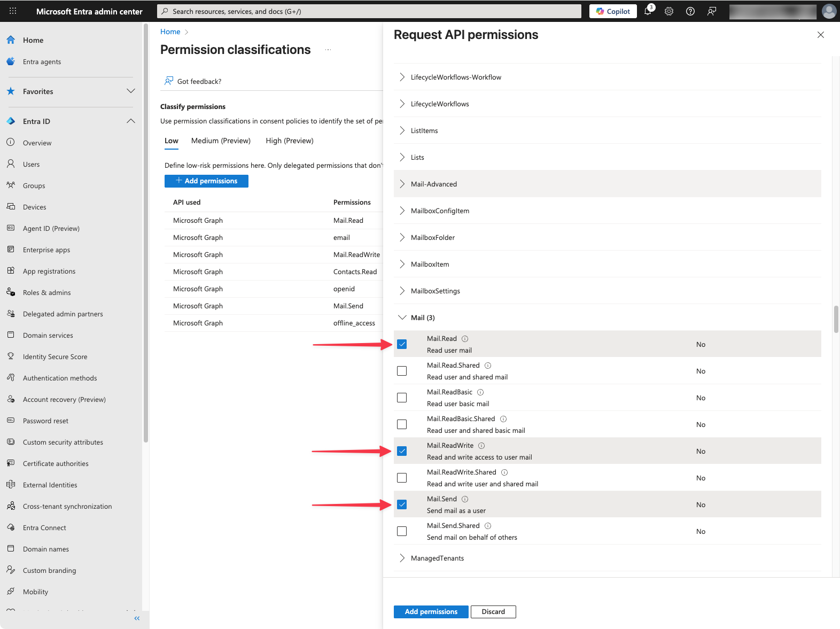Click the feedback icon in top bar
The width and height of the screenshot is (840, 629).
point(712,11)
